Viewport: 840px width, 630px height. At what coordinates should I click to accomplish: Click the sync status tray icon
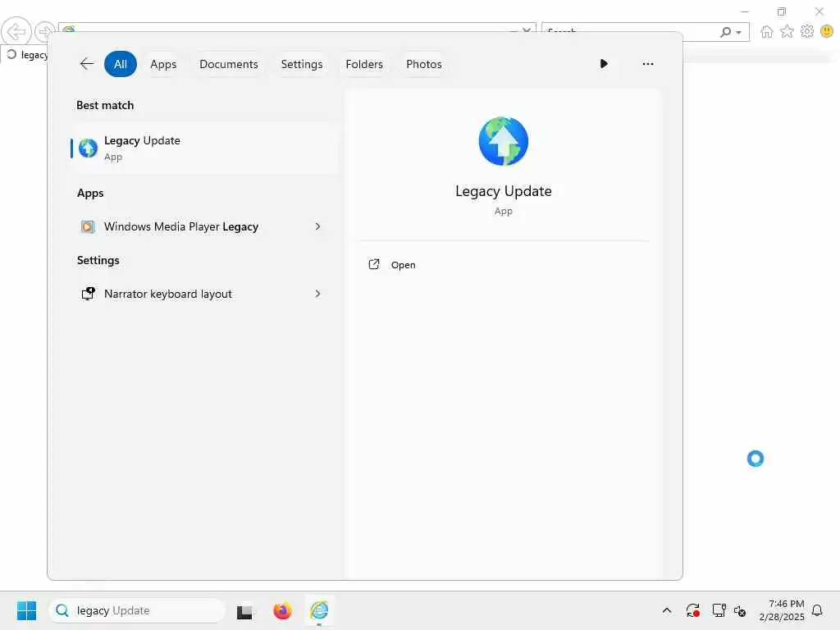coord(692,610)
